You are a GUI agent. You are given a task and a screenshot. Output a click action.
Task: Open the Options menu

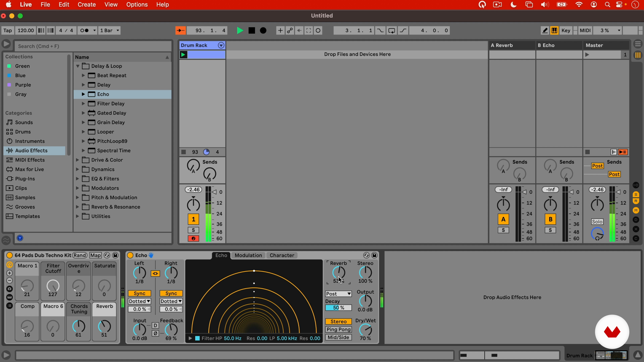point(137,5)
